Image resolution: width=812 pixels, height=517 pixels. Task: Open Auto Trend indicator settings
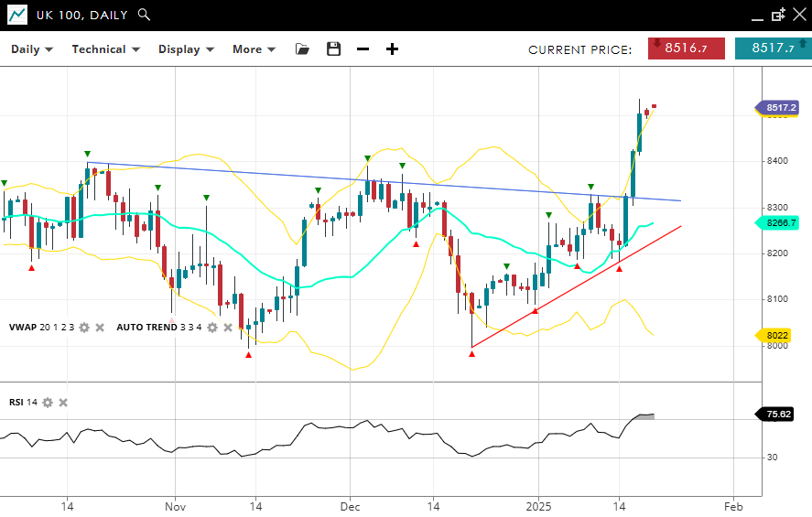point(212,328)
